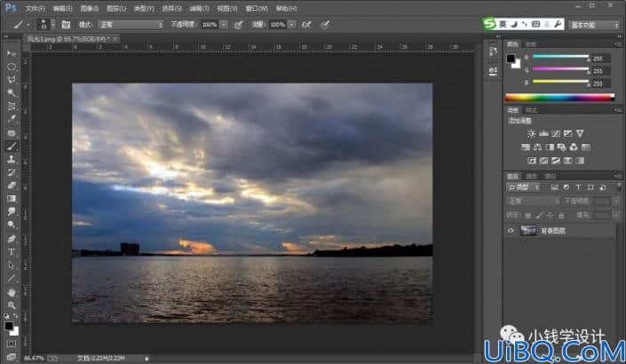Open the Color panel flyout menu
The height and width of the screenshot is (364, 626).
click(618, 44)
